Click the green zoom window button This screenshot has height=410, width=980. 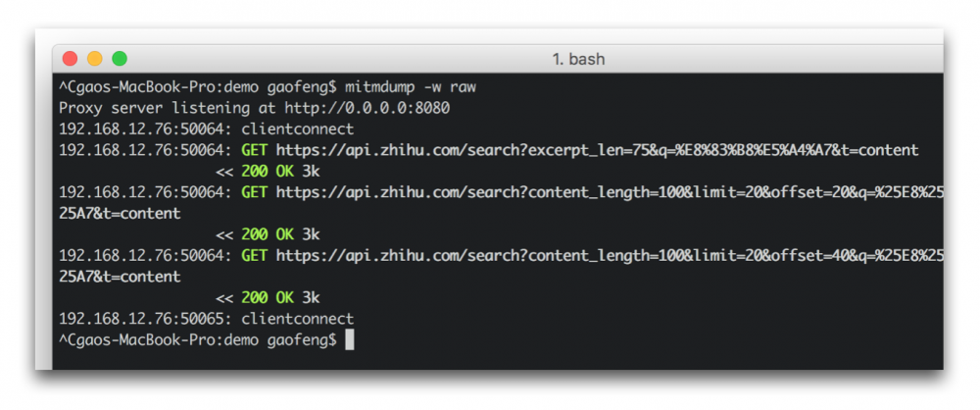[120, 59]
